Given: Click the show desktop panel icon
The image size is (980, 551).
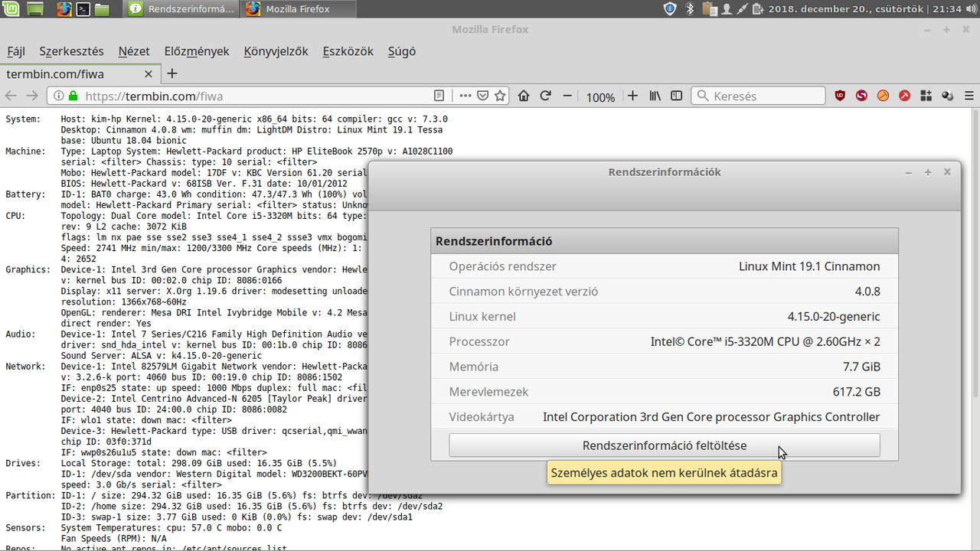Looking at the screenshot, I should (34, 9).
